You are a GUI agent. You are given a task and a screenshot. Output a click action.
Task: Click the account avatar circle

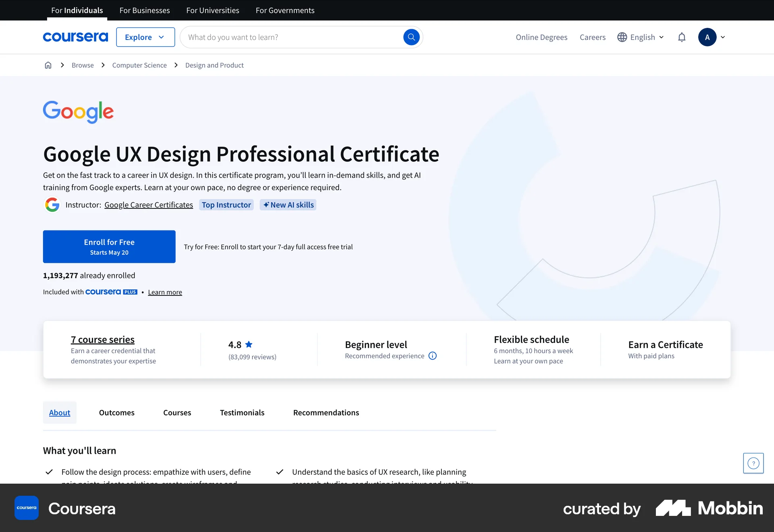click(707, 37)
